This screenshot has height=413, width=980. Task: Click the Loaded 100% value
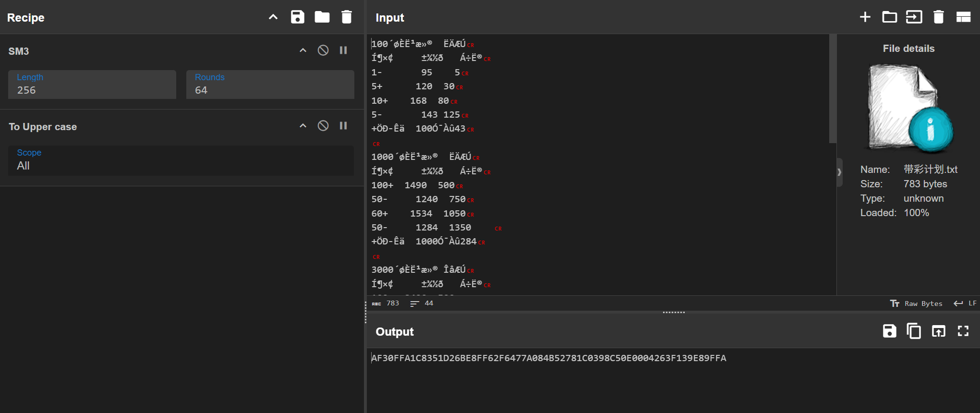[x=916, y=213]
